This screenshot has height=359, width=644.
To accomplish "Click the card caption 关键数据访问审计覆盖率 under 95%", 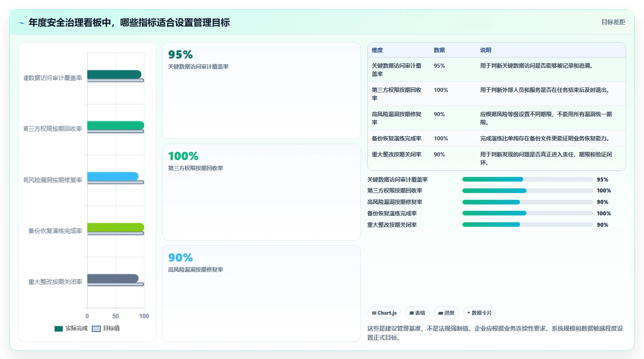I will pyautogui.click(x=198, y=67).
